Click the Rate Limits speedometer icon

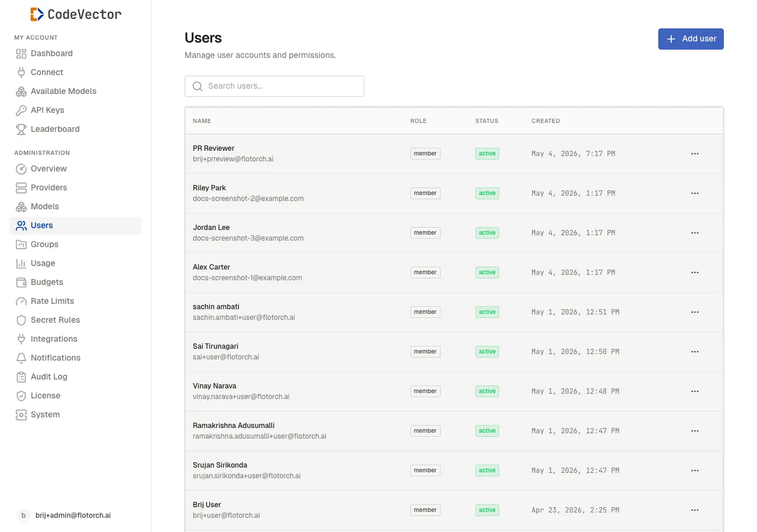21,301
